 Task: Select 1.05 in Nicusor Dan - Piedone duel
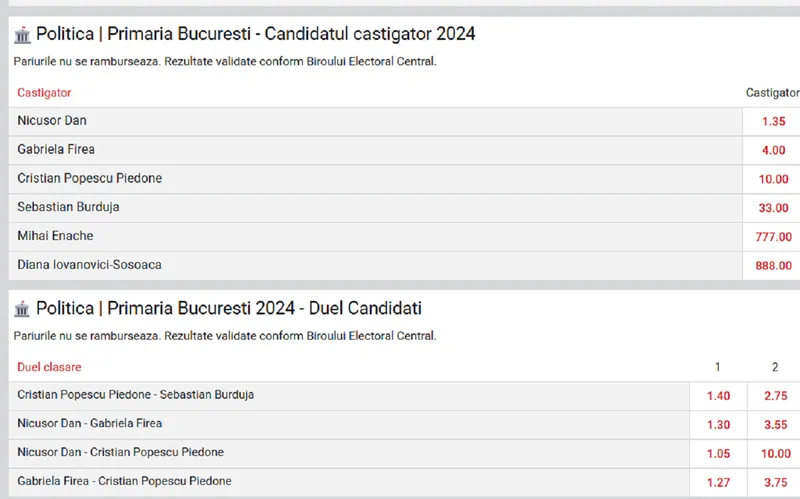pyautogui.click(x=718, y=454)
